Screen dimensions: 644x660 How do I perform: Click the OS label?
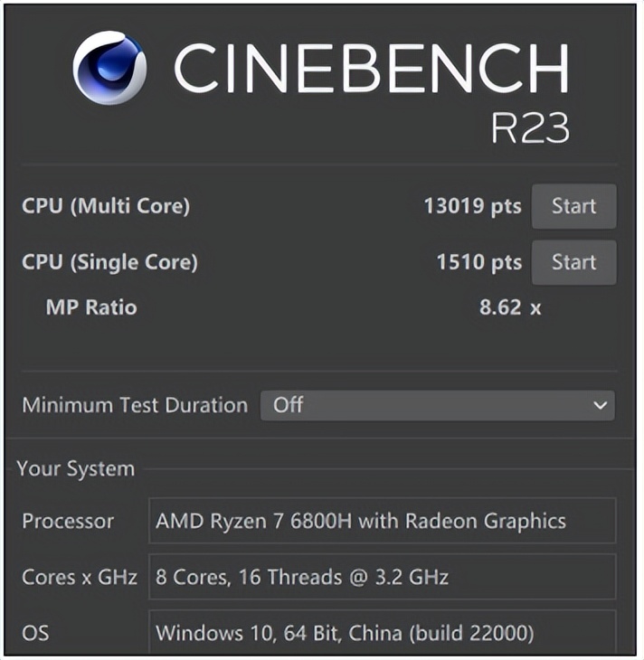(x=34, y=630)
